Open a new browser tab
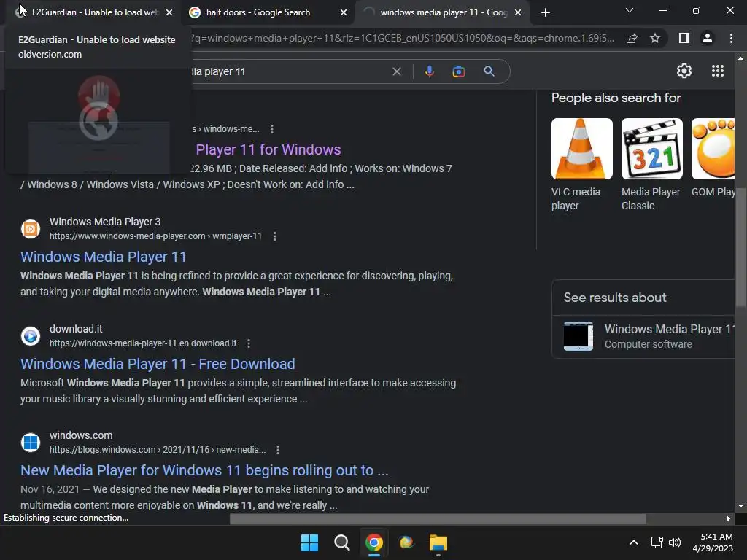 coord(546,12)
